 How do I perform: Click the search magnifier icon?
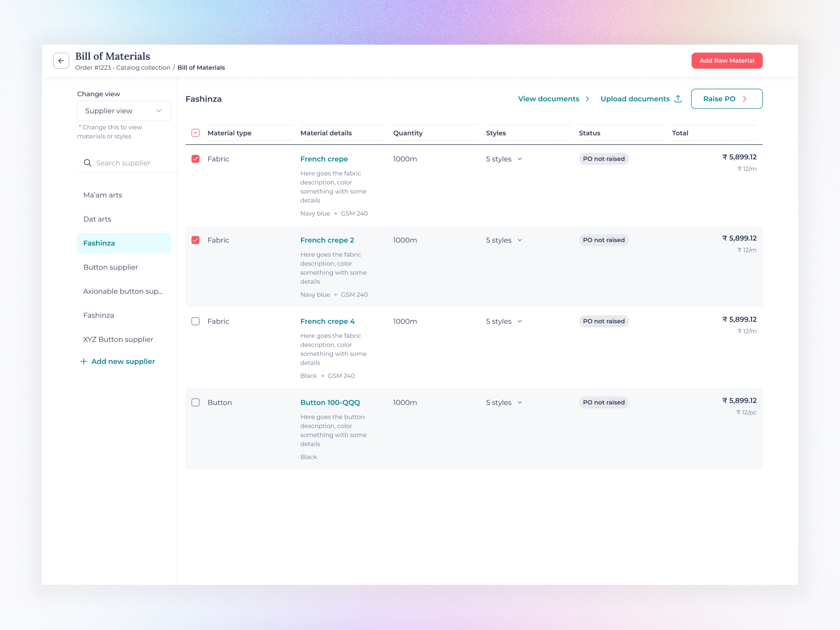tap(87, 163)
